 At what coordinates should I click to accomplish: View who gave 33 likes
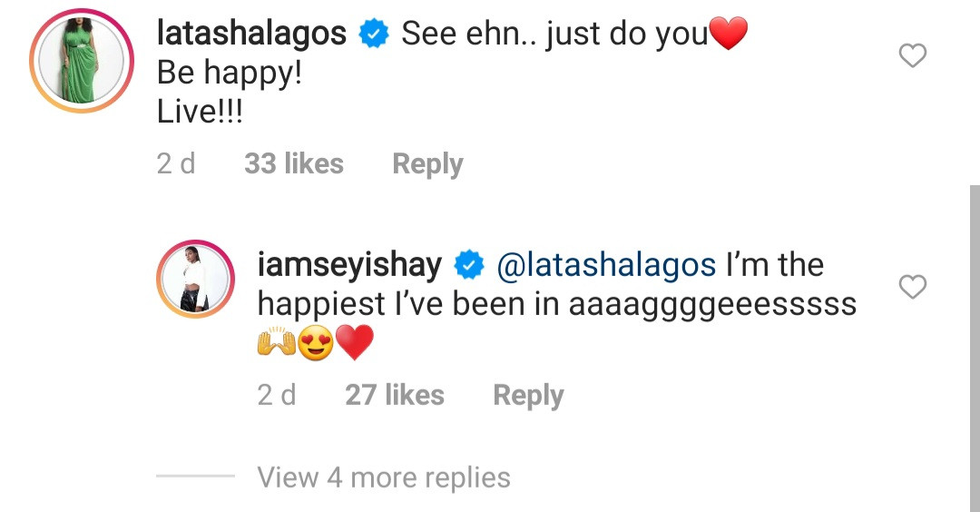tap(294, 163)
